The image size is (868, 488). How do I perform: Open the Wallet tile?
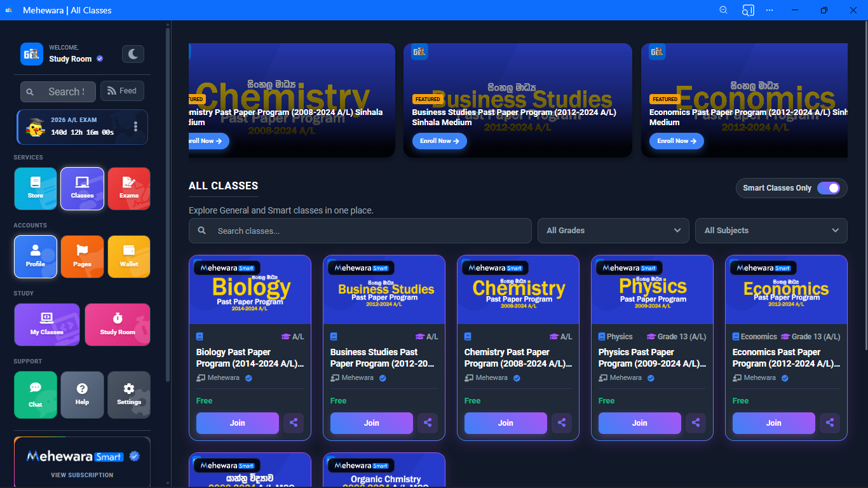[x=129, y=257]
